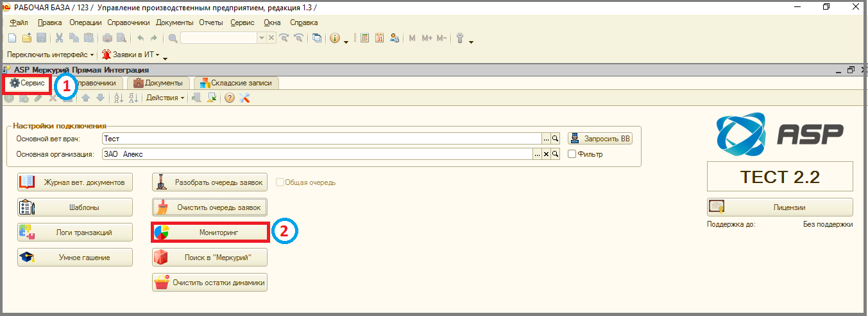868x316 pixels.
Task: Click the Open file folder icon
Action: coord(27,38)
